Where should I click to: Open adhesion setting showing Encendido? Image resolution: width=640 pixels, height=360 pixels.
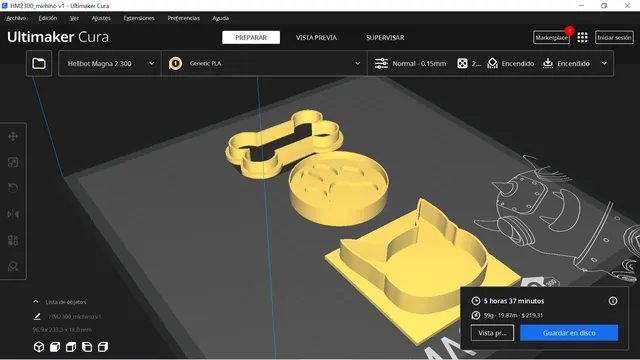click(567, 63)
